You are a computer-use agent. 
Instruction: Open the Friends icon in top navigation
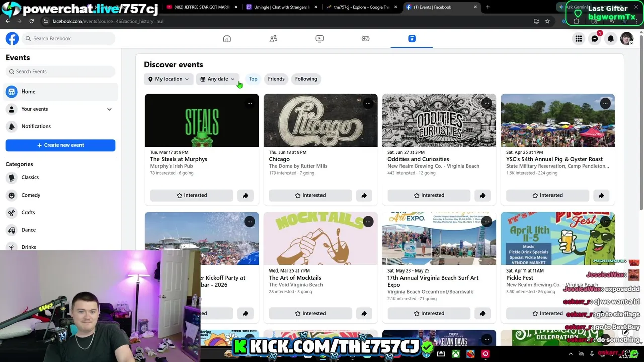coord(273,39)
